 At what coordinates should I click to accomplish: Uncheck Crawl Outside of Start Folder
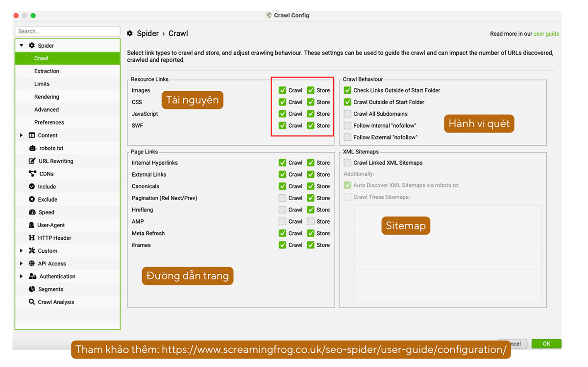[x=347, y=102]
